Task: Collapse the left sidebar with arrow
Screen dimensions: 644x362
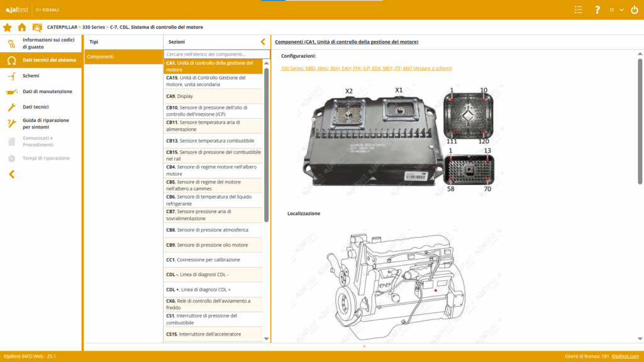Action: coord(11,175)
